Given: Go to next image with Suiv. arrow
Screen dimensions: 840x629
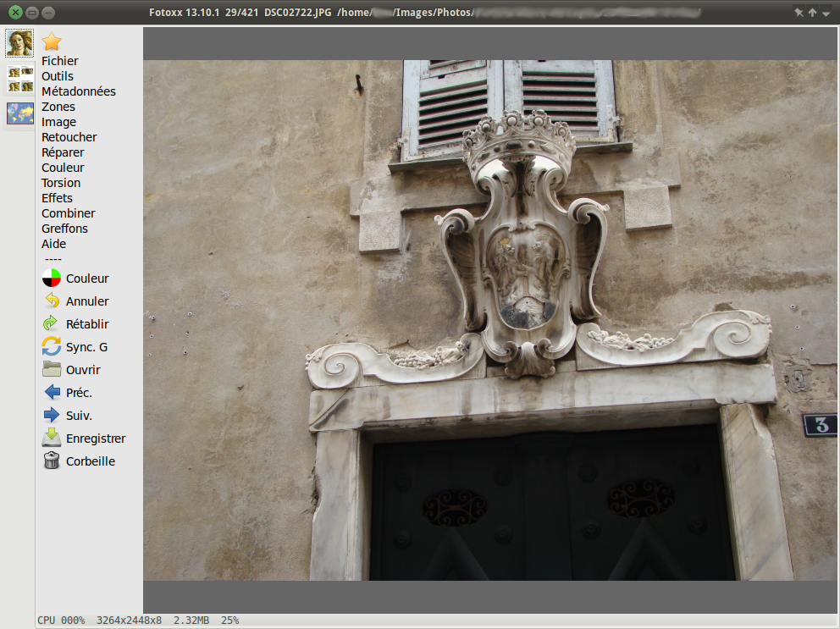Looking at the screenshot, I should (52, 416).
